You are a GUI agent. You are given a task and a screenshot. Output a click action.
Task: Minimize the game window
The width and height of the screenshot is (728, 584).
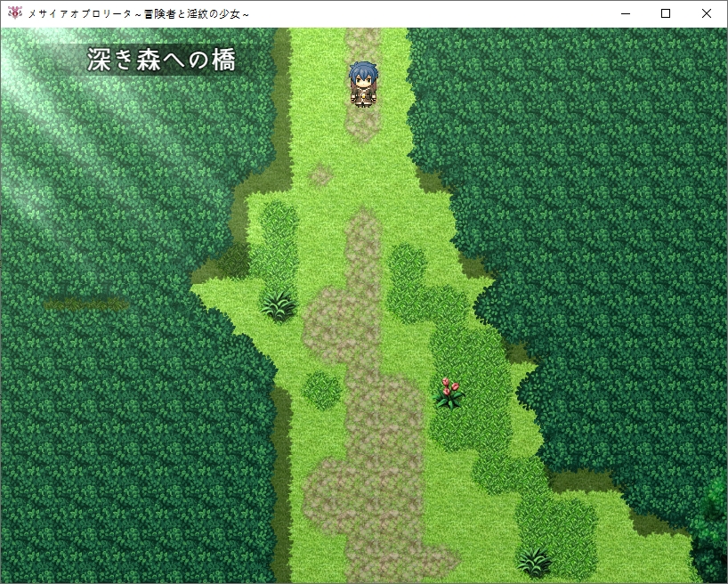click(x=626, y=13)
